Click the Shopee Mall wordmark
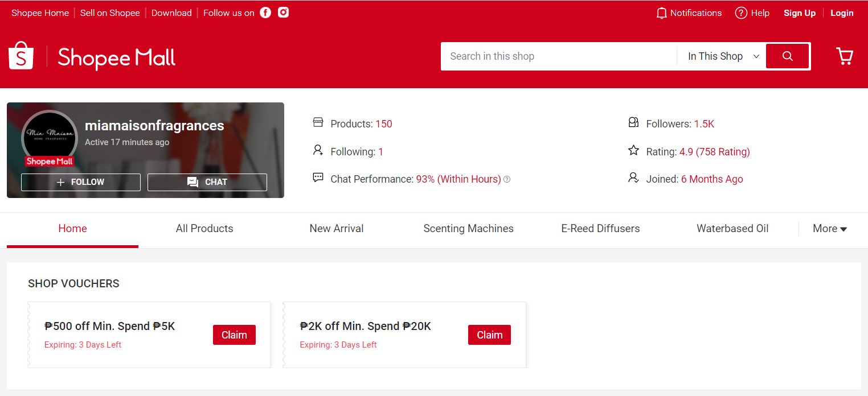This screenshot has height=396, width=868. (x=117, y=57)
